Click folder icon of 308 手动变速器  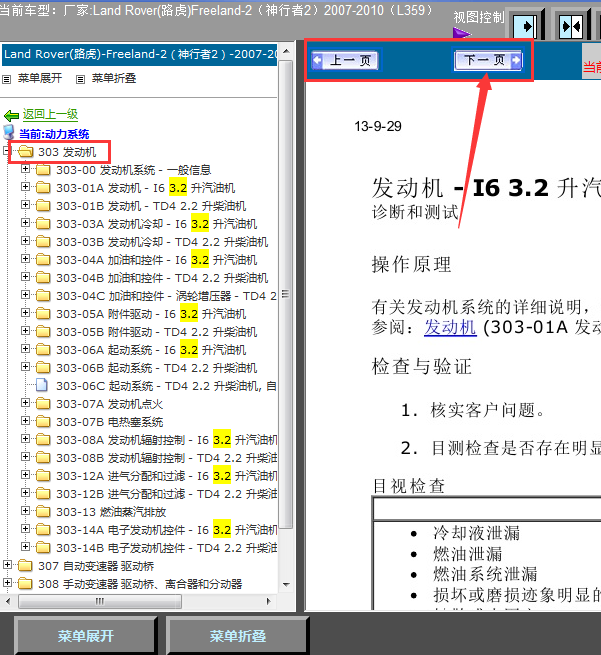(x=25, y=584)
